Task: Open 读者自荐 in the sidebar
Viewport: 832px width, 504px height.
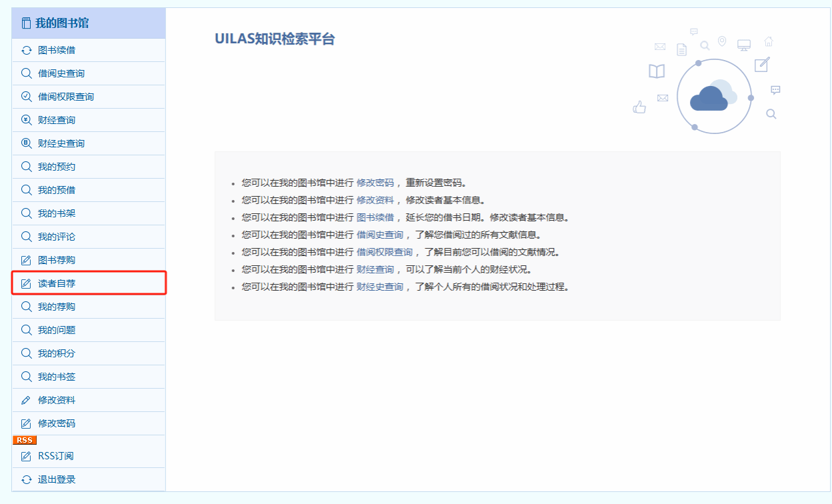Action: pyautogui.click(x=89, y=283)
